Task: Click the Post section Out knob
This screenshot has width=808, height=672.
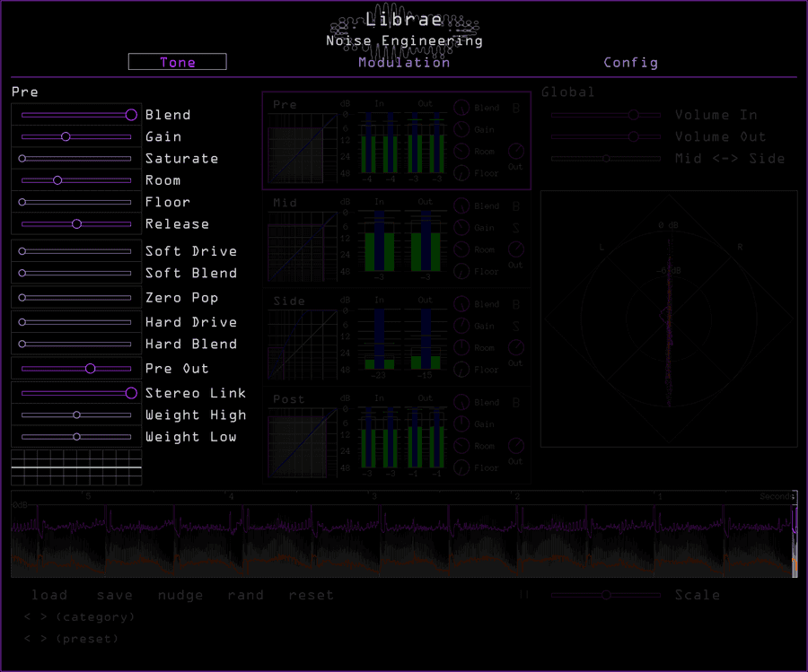Action: 516,446
